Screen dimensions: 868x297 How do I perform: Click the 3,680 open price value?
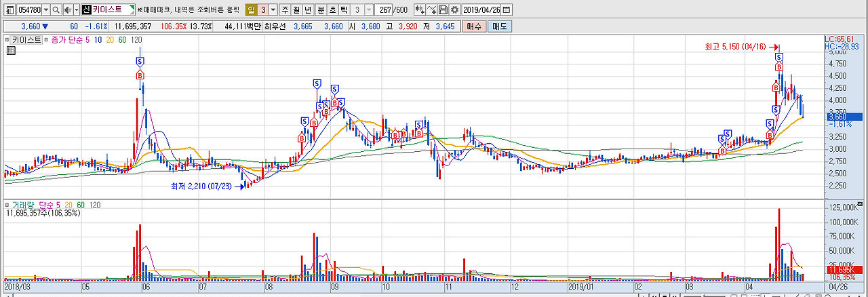[370, 26]
